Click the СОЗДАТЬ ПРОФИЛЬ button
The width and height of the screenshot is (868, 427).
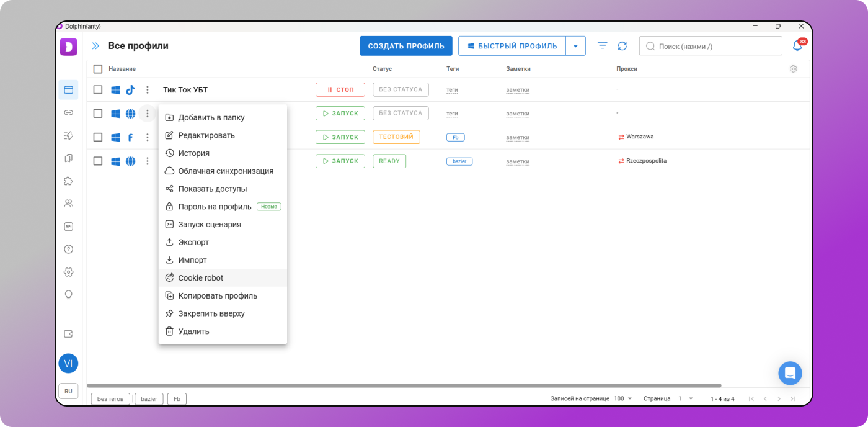[x=406, y=46]
